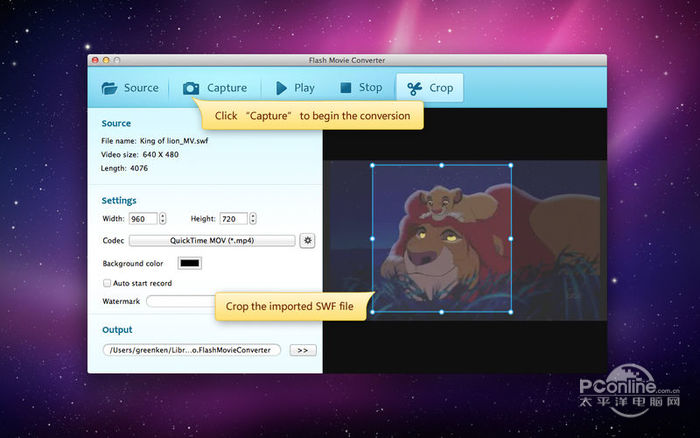
Task: Click the output path field
Action: 192,350
